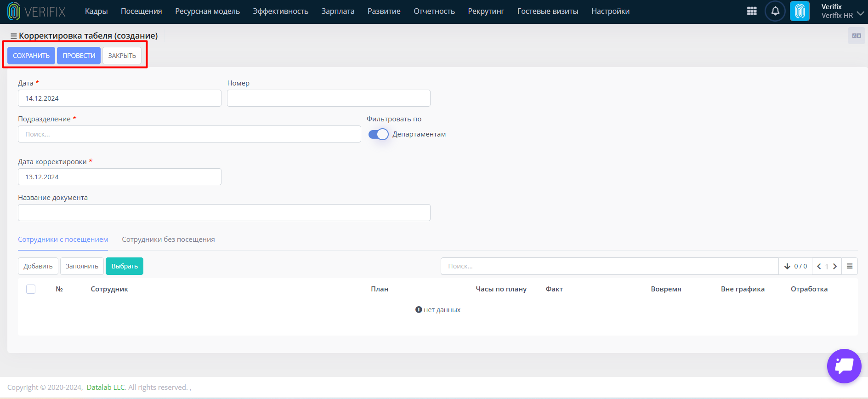Click the Сохранить button
The height and width of the screenshot is (399, 868).
click(x=31, y=56)
